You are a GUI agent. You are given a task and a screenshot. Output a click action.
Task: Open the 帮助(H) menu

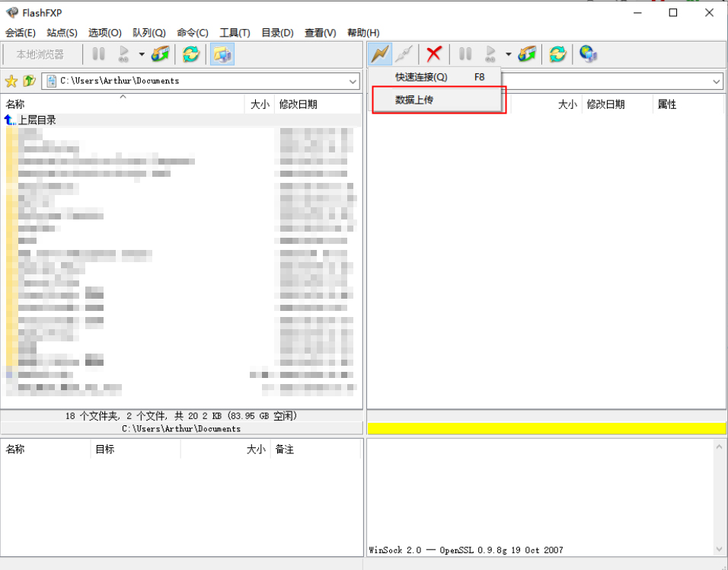pos(363,33)
